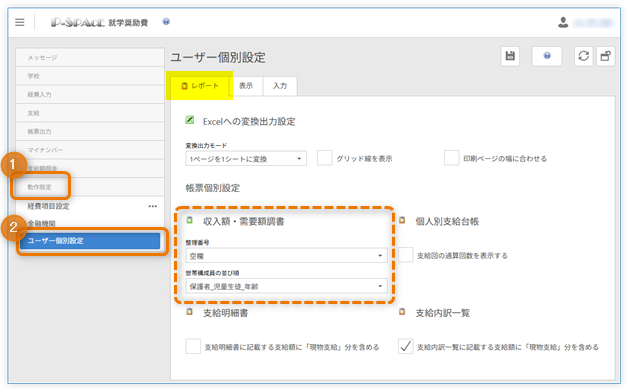
Task: Save settings with floppy disk button
Action: (x=510, y=56)
